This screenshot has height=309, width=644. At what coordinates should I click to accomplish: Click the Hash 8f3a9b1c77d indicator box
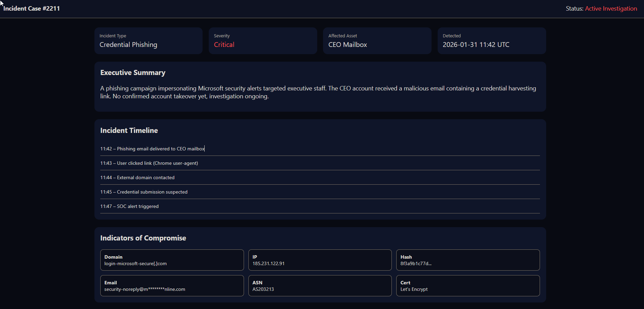468,260
